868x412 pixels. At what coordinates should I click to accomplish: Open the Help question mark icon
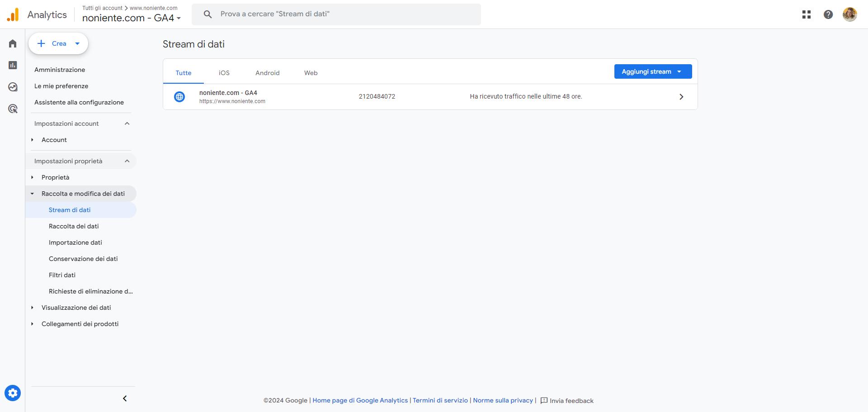(x=828, y=14)
